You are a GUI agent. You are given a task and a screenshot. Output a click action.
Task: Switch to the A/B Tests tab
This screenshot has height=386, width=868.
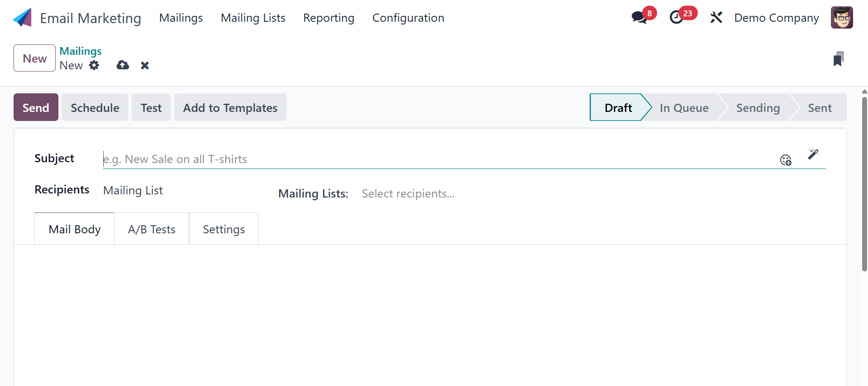152,230
